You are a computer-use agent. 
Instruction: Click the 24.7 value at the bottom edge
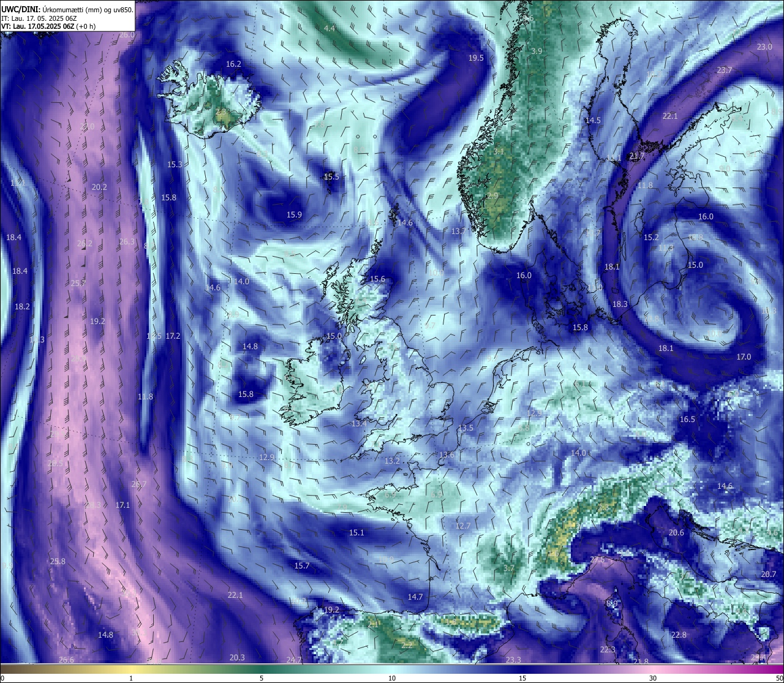tap(294, 660)
